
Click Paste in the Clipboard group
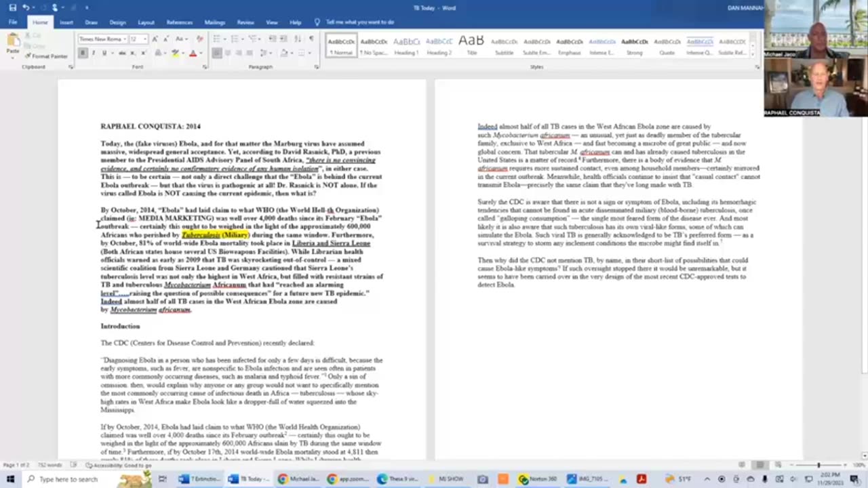pyautogui.click(x=12, y=45)
